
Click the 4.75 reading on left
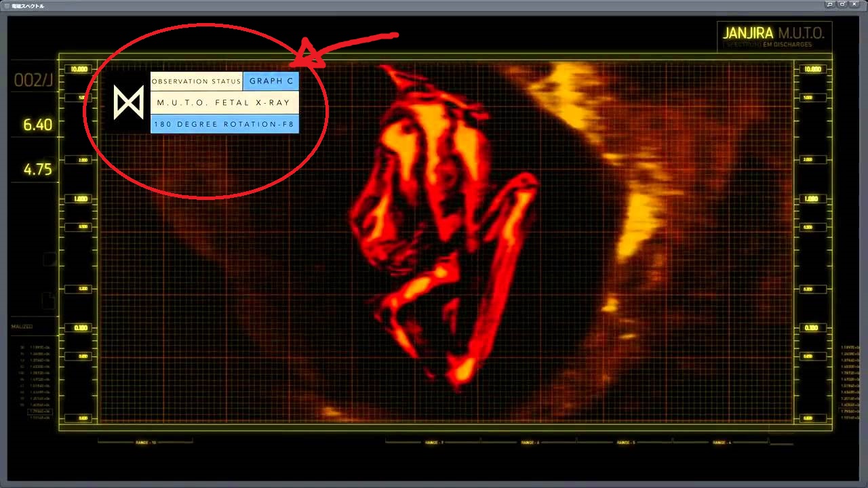tap(37, 169)
